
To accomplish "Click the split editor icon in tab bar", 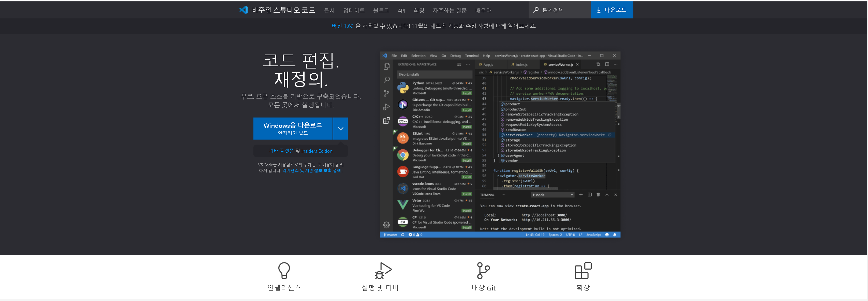I will tap(607, 64).
